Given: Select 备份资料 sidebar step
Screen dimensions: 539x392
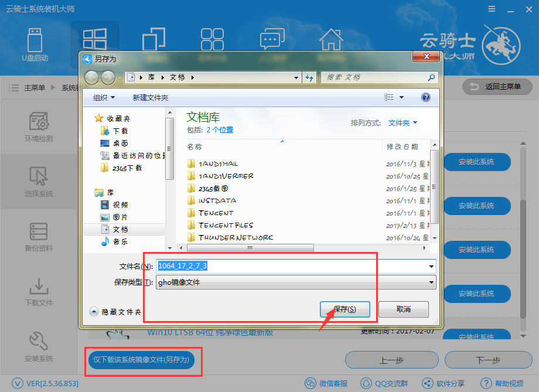Looking at the screenshot, I should coord(39,237).
